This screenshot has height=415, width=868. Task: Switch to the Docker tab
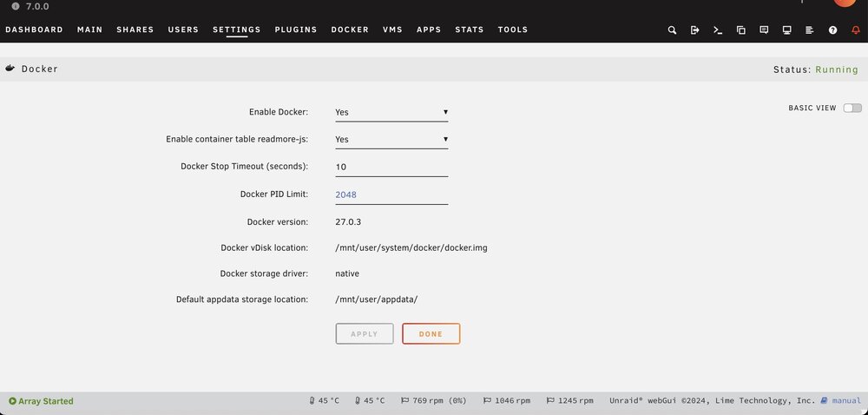350,30
